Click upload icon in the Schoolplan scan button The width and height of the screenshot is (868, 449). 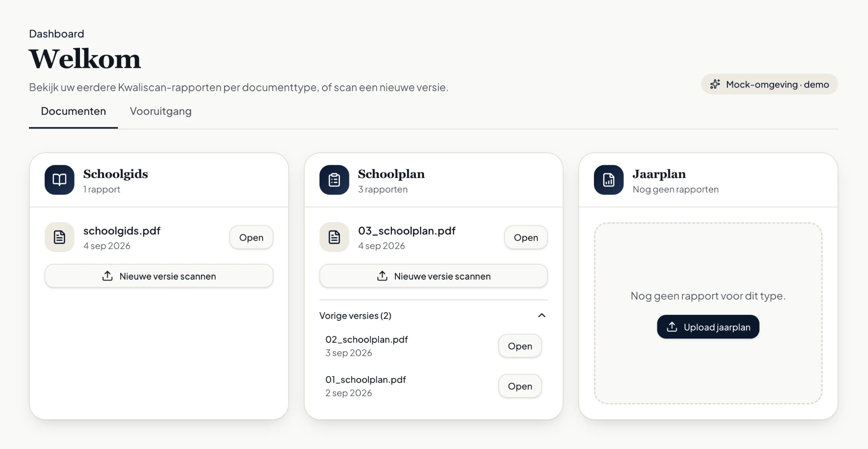point(382,276)
